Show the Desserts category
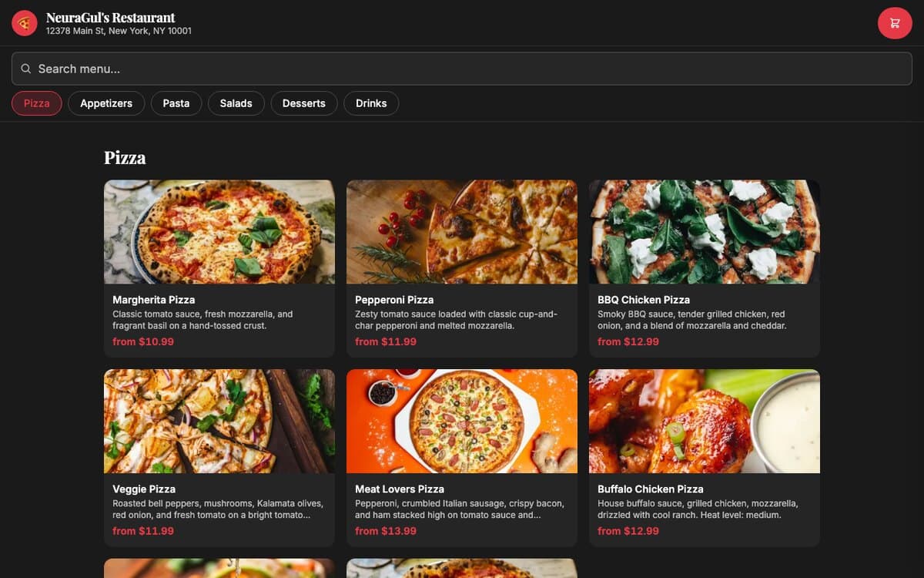 pyautogui.click(x=304, y=103)
